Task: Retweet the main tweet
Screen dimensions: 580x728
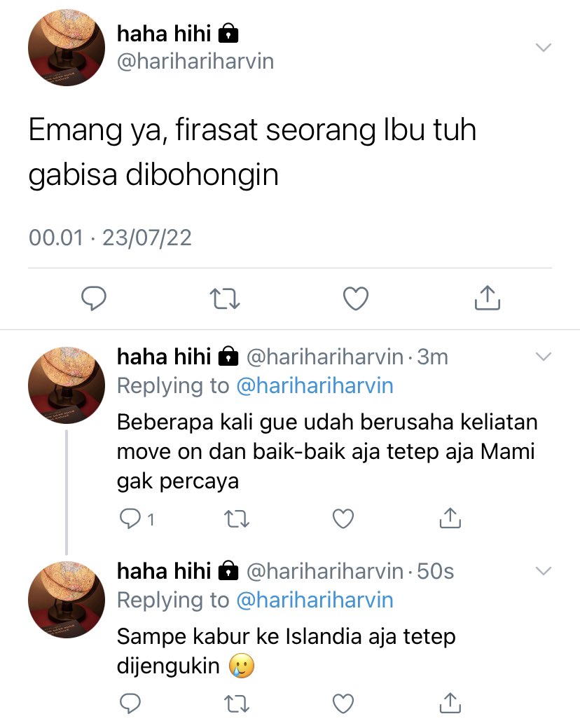Action: [x=225, y=299]
